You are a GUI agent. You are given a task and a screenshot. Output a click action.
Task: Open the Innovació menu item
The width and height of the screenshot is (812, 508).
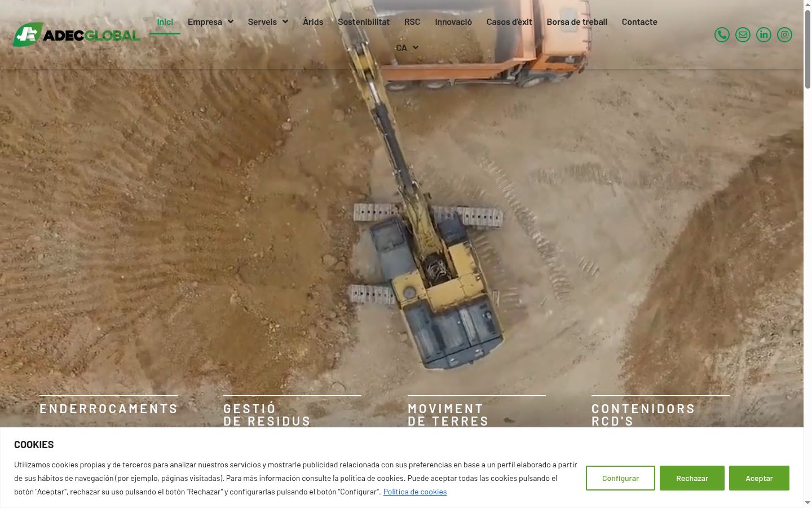coord(453,22)
